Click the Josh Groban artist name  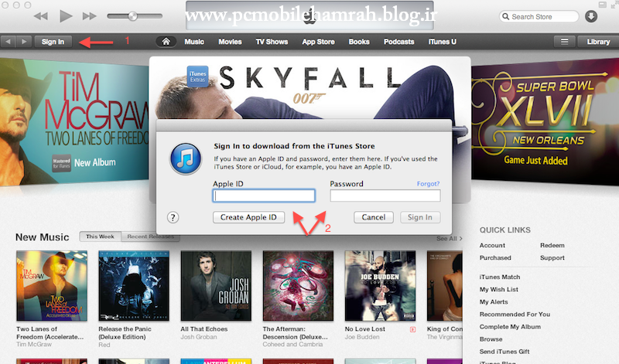(x=199, y=337)
